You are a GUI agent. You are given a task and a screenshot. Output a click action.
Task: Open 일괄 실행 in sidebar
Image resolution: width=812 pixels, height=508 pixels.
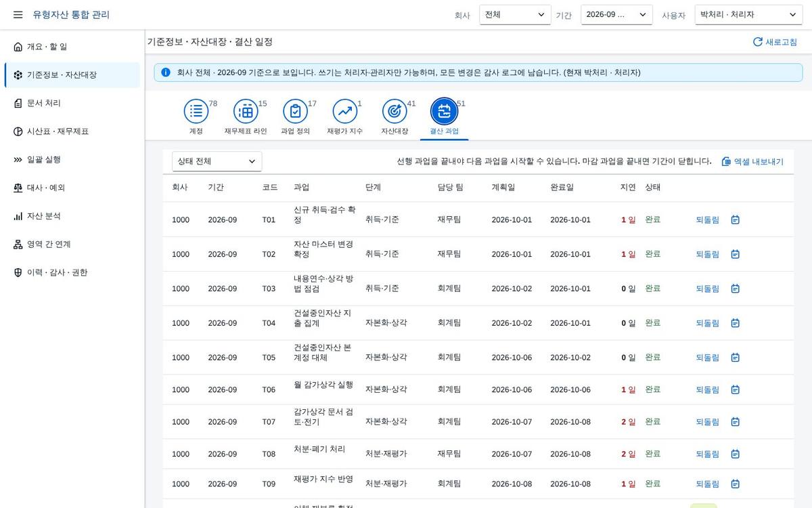click(x=72, y=160)
